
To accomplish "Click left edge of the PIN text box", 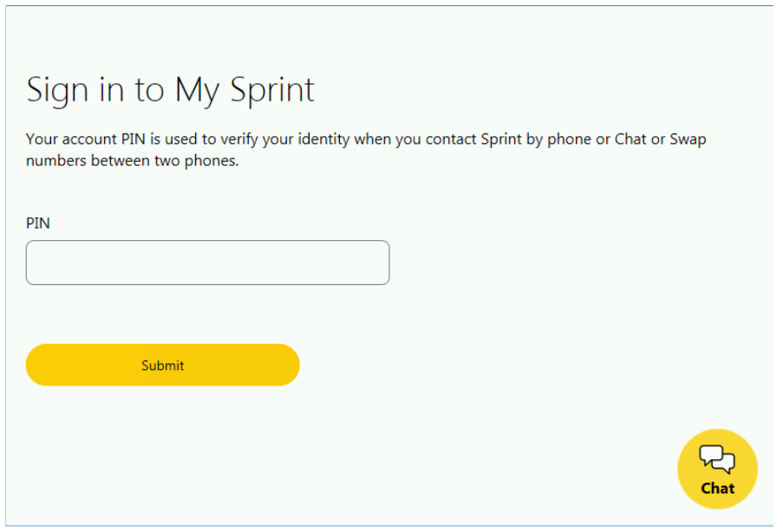I will (x=30, y=263).
